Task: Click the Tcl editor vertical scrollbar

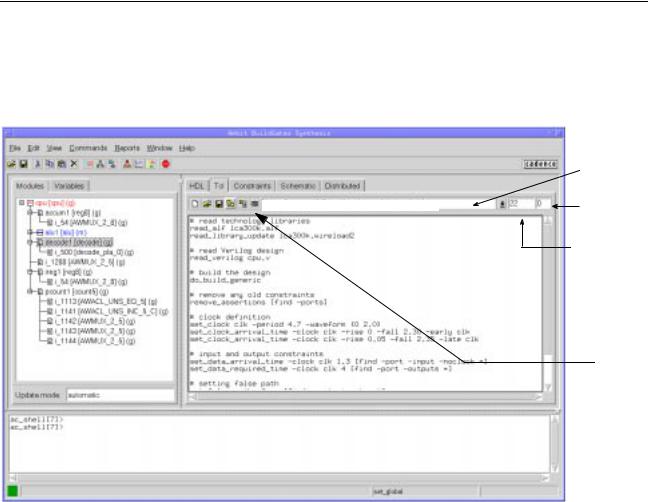Action: click(x=548, y=304)
